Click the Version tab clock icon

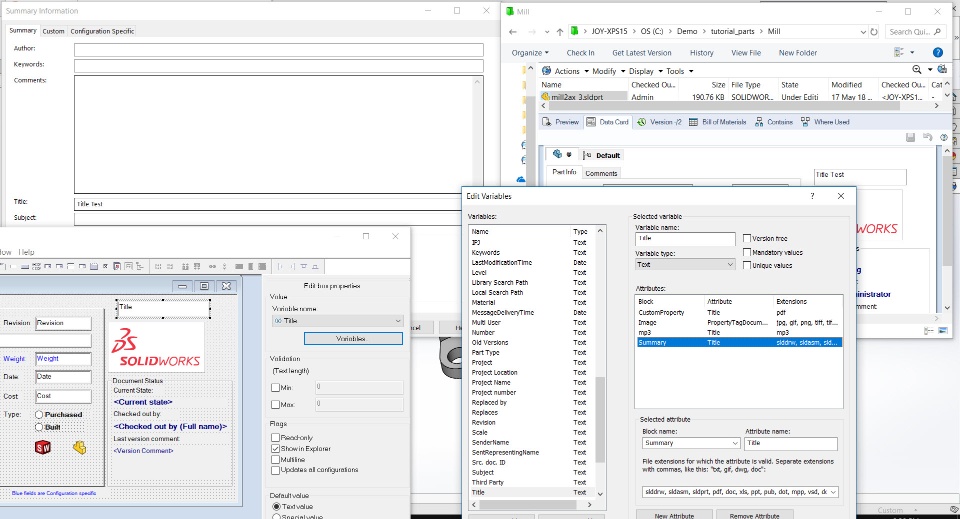pos(641,122)
